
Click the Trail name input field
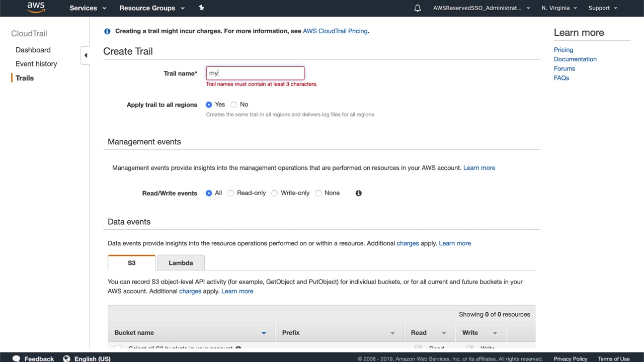click(x=255, y=73)
